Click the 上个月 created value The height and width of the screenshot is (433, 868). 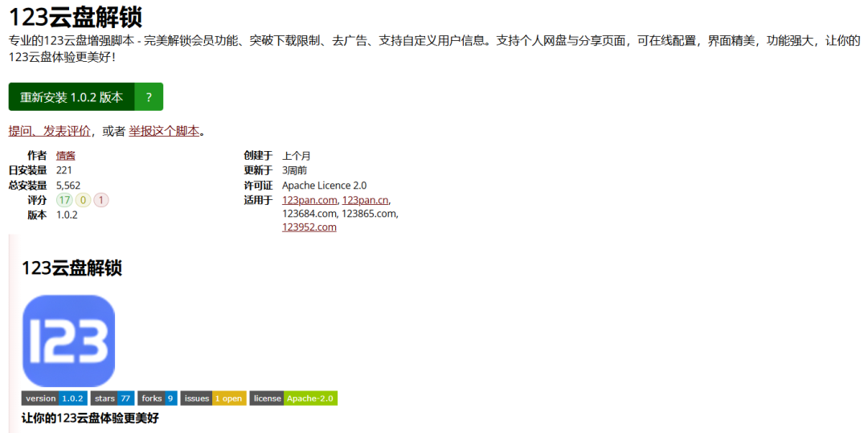coord(296,156)
